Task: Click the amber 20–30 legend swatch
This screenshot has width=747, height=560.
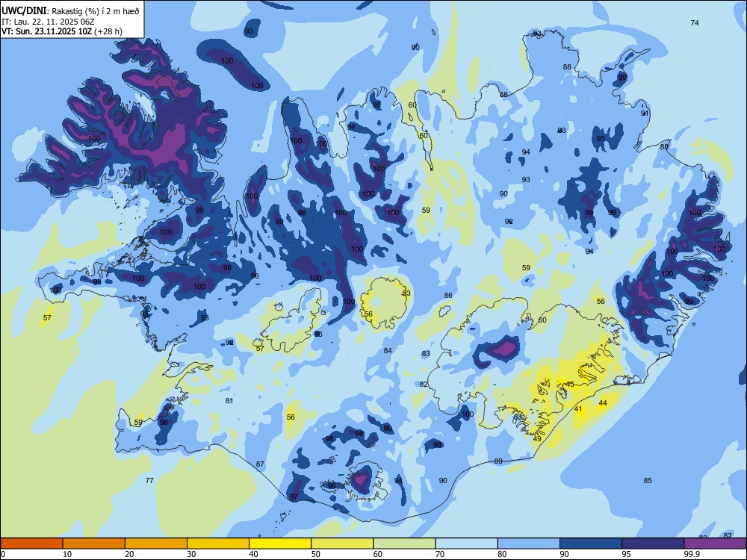Action: 156,544
